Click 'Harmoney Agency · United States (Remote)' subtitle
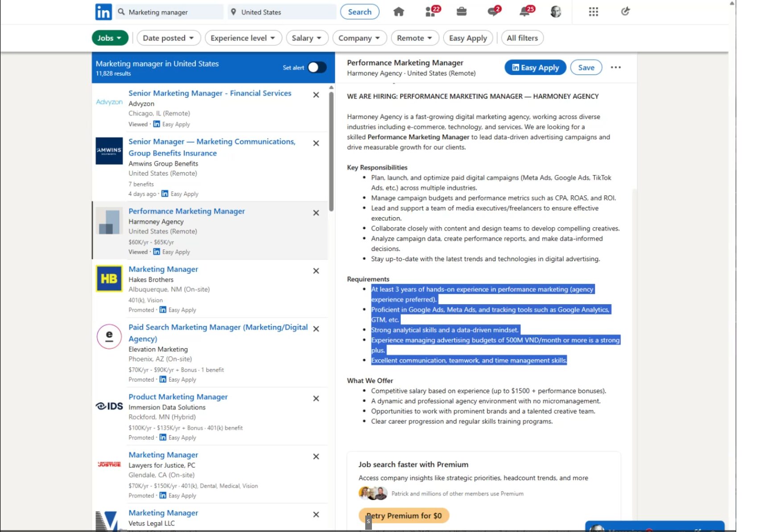The height and width of the screenshot is (532, 759). (411, 73)
